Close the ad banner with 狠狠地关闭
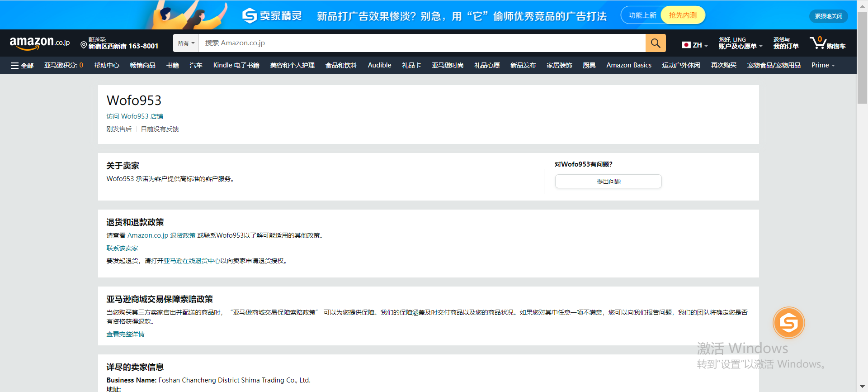The image size is (868, 392). coord(829,16)
